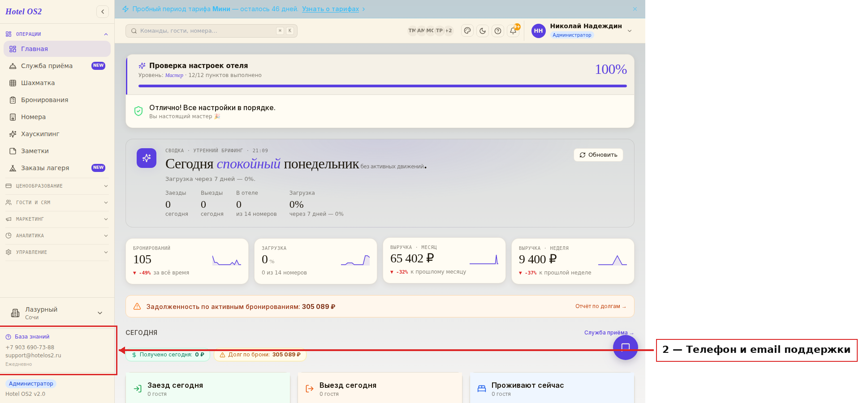This screenshot has width=868, height=403.
Task: Open the Проживают сейчас card
Action: click(x=552, y=388)
